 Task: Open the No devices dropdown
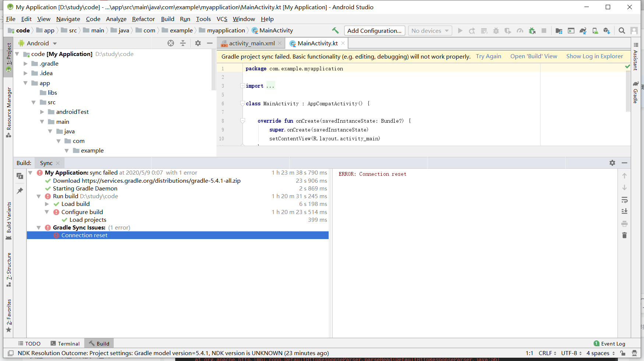(x=430, y=31)
